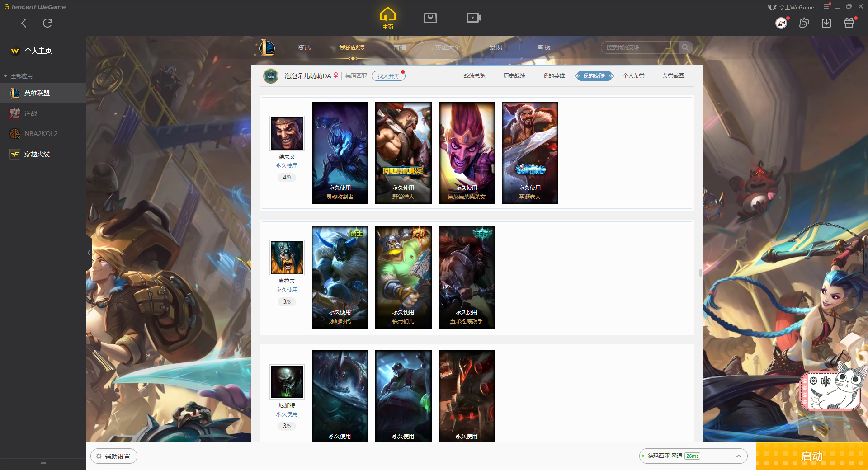This screenshot has height=470, width=868.
Task: Open the store shop icon in top bar
Action: [x=430, y=18]
